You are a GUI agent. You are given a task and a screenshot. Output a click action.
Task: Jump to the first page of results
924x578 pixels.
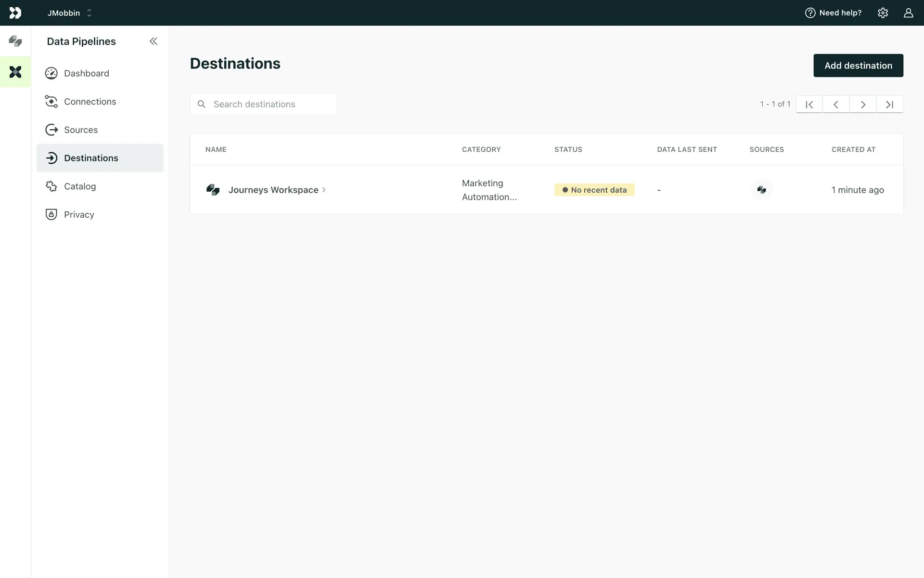809,105
